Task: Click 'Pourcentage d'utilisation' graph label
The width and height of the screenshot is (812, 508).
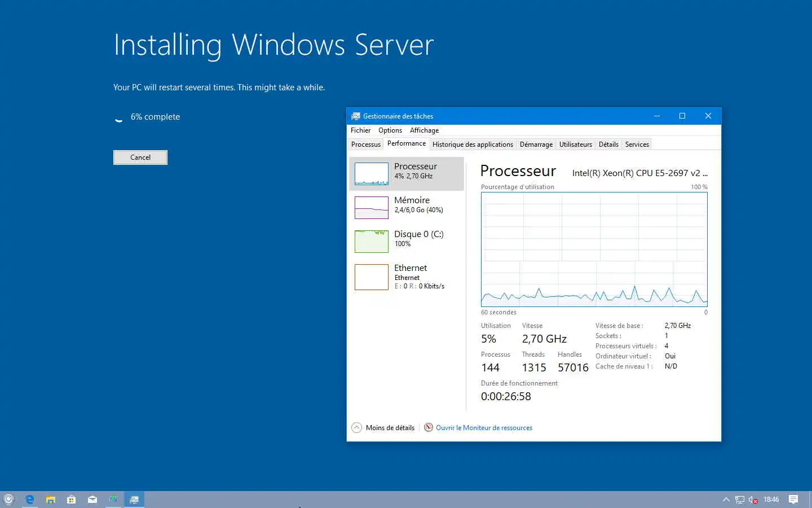Action: (517, 187)
